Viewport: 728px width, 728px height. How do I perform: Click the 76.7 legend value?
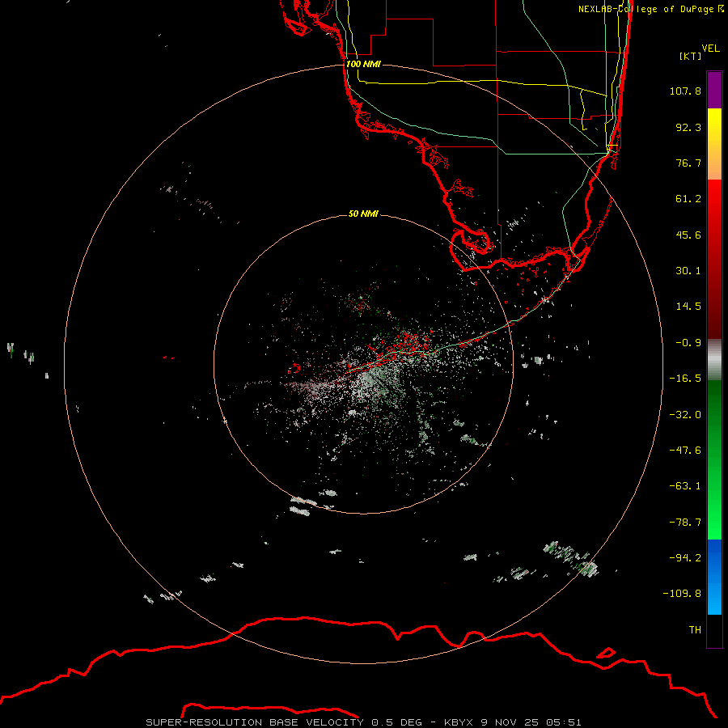[x=688, y=163]
